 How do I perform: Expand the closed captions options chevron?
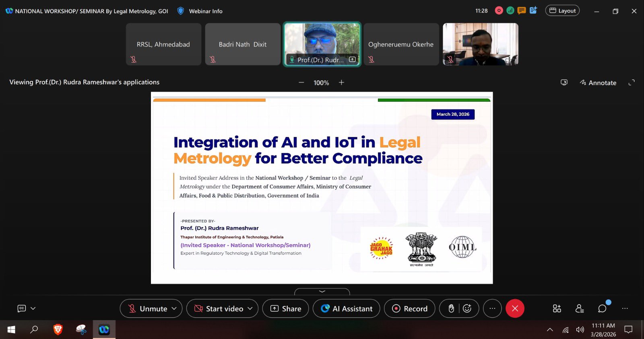(33, 308)
